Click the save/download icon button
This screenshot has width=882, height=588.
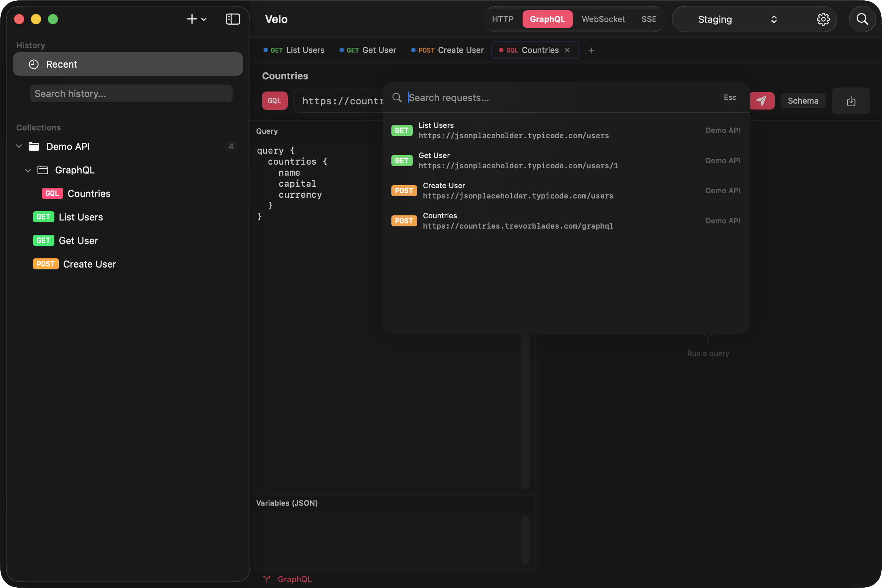point(851,101)
